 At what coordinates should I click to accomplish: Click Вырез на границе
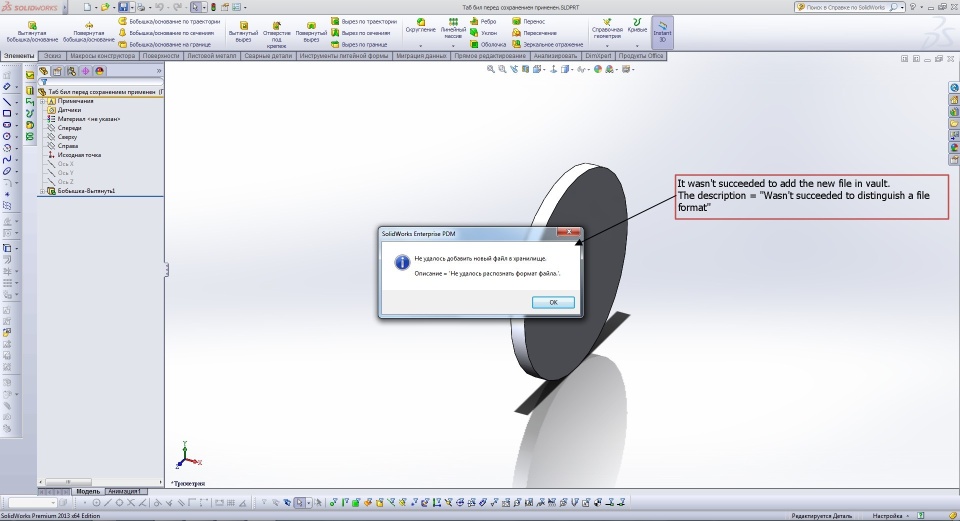pos(359,44)
